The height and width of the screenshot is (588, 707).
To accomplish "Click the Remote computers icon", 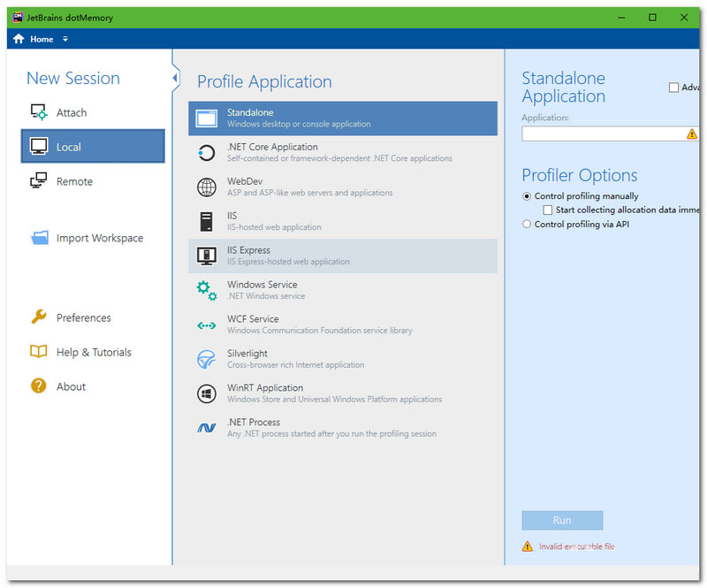I will point(39,181).
